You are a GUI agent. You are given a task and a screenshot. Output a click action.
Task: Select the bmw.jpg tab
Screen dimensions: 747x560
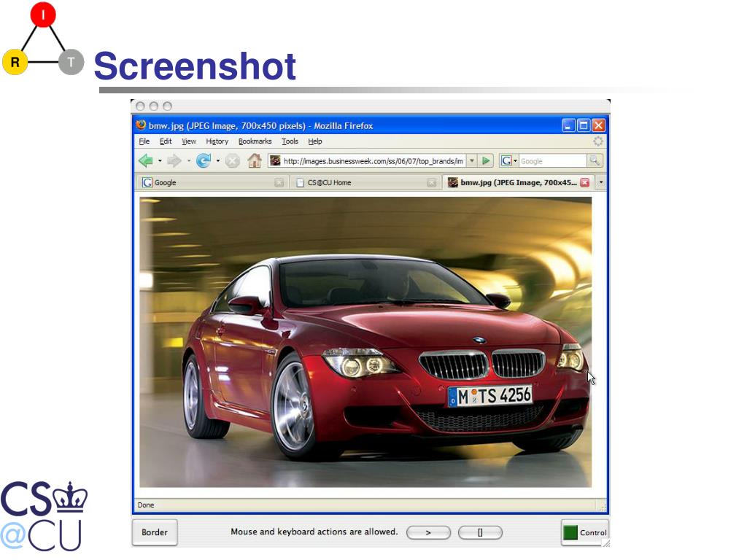(519, 182)
